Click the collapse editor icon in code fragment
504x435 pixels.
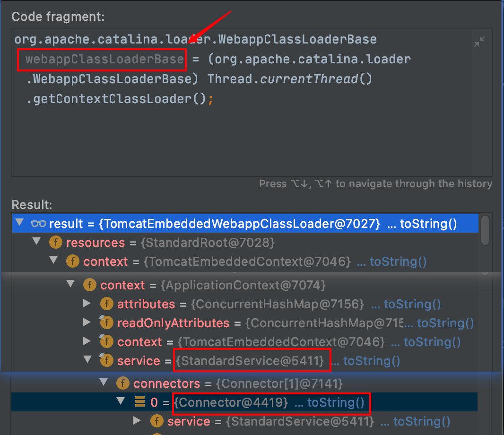479,42
